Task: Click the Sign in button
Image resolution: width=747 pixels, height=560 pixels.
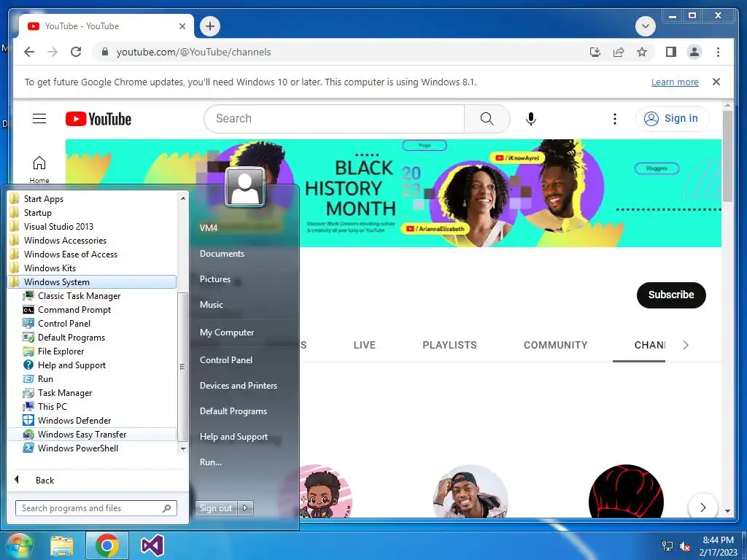Action: tap(672, 119)
